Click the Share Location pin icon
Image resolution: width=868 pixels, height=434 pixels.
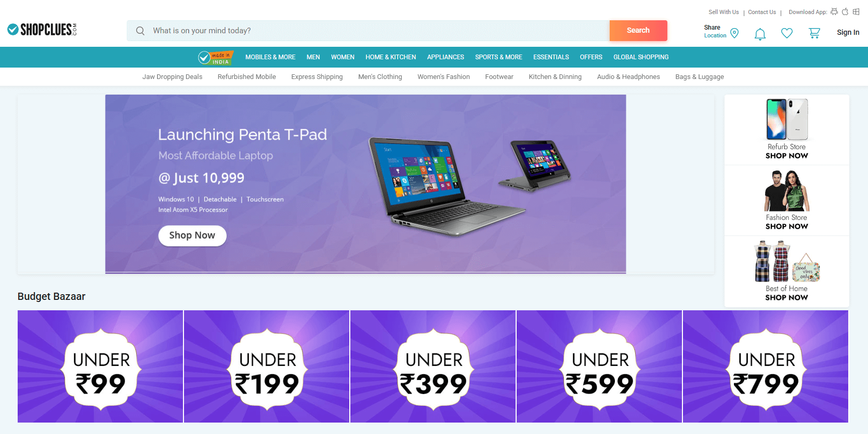(734, 33)
